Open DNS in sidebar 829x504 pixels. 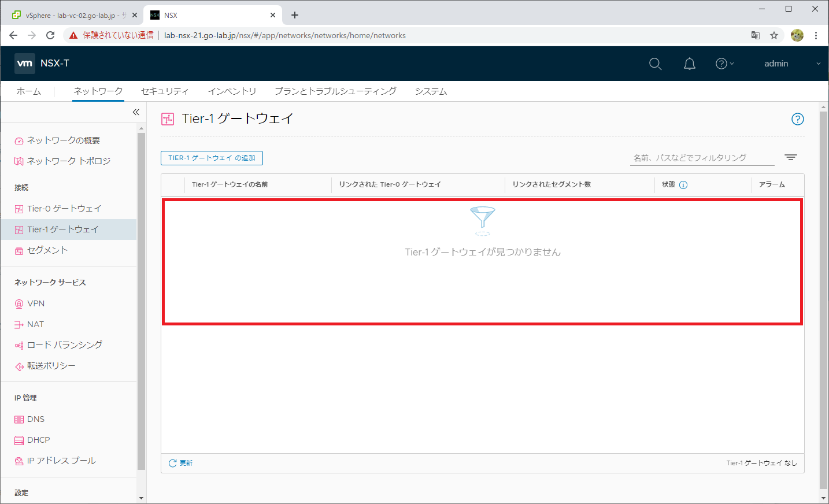click(36, 419)
